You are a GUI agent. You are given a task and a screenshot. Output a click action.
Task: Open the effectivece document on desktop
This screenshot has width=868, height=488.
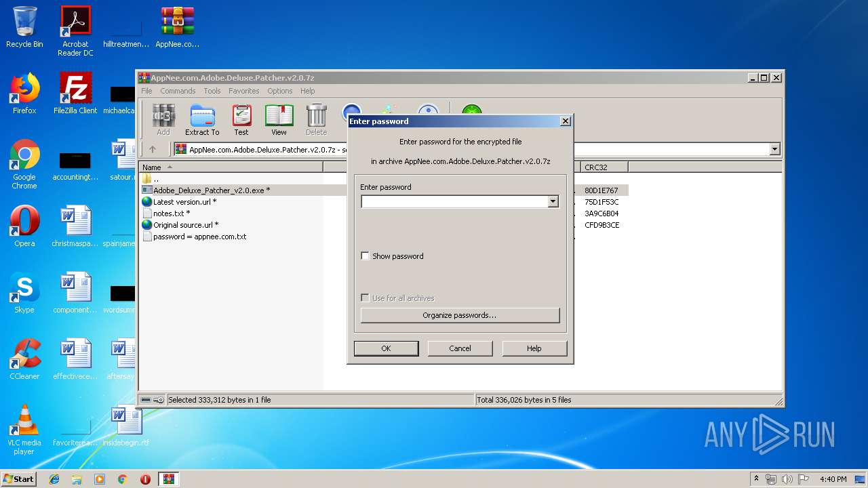coord(75,359)
